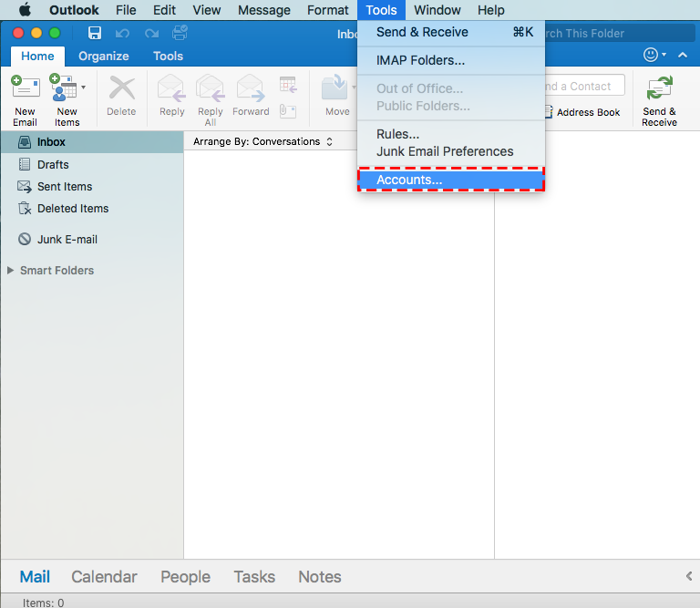Collapse the ribbon with the chevron
Screen dimensions: 700x608
[x=683, y=55]
